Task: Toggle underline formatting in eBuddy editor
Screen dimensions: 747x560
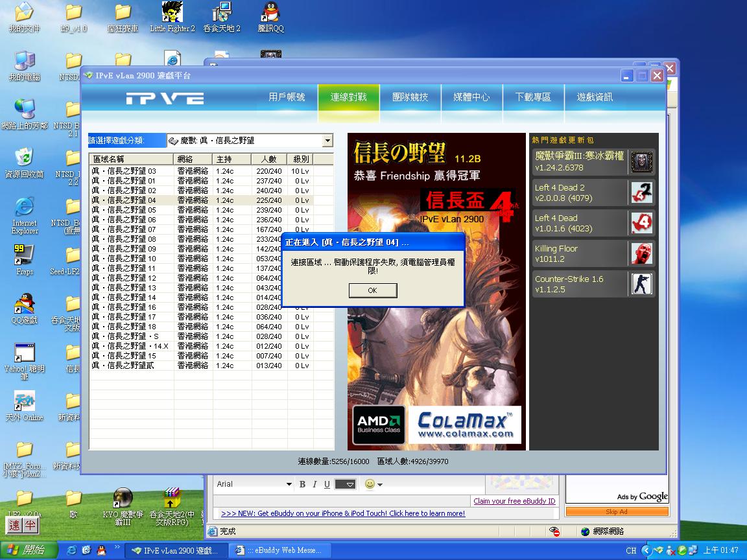Action: [327, 484]
